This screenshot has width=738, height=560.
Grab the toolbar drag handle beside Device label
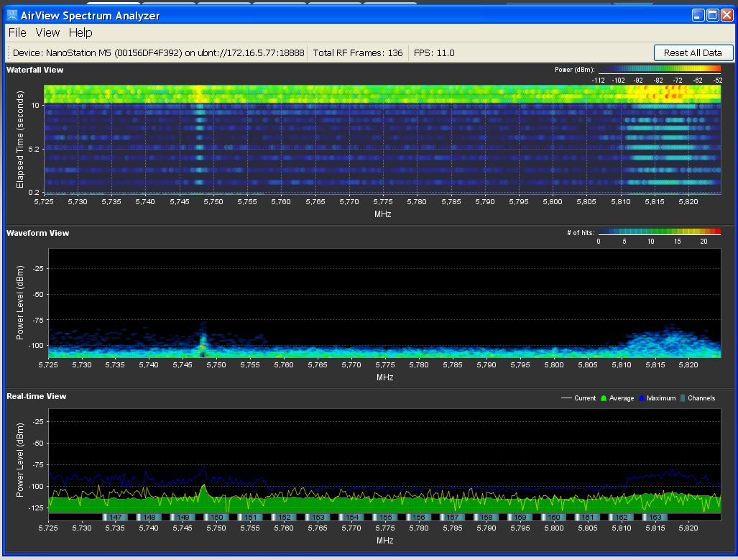coord(8,52)
